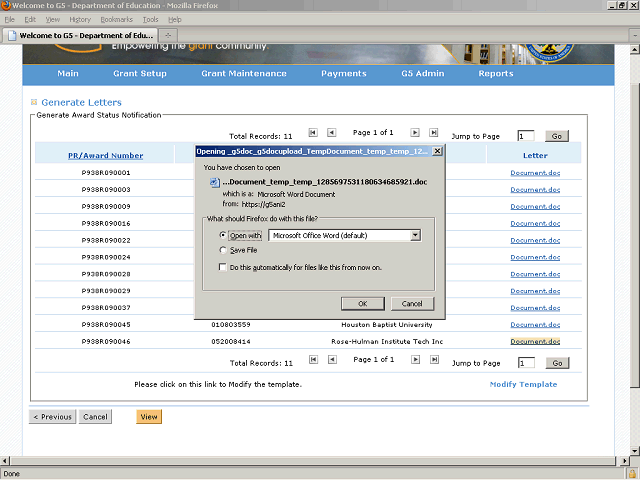Open the Payments navigation menu

pyautogui.click(x=344, y=73)
